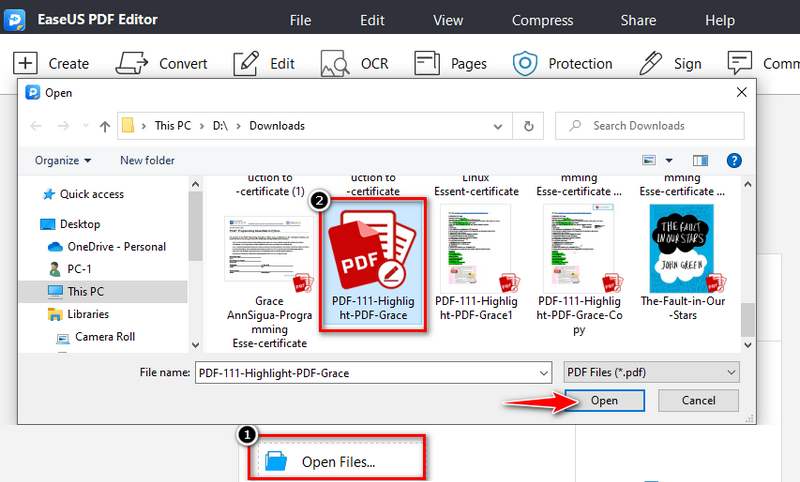Select Camera Roll in navigation pane

[x=95, y=337]
